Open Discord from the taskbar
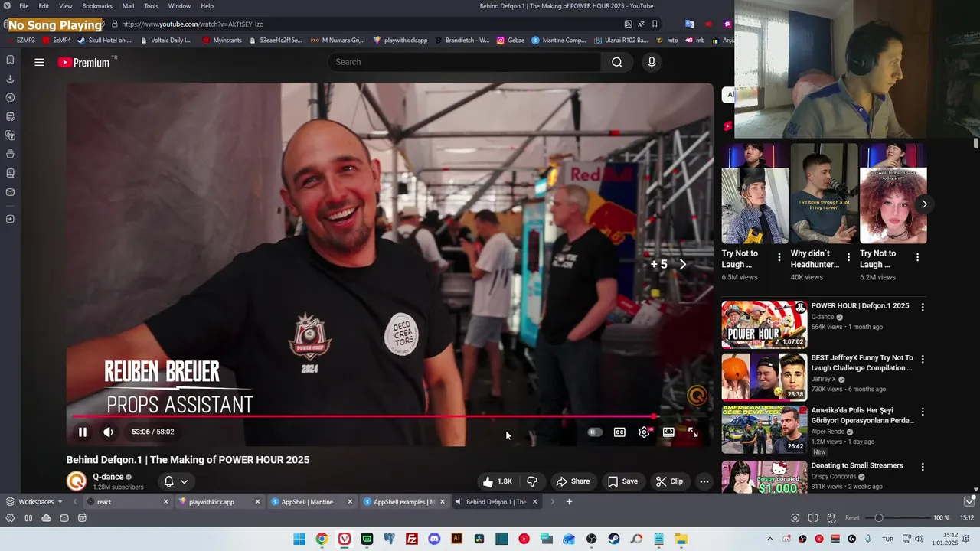 click(x=434, y=539)
